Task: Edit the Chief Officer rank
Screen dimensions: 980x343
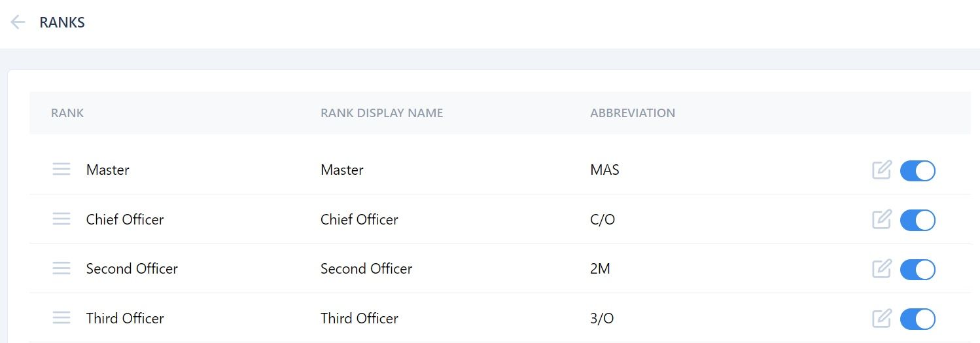Action: [882, 219]
